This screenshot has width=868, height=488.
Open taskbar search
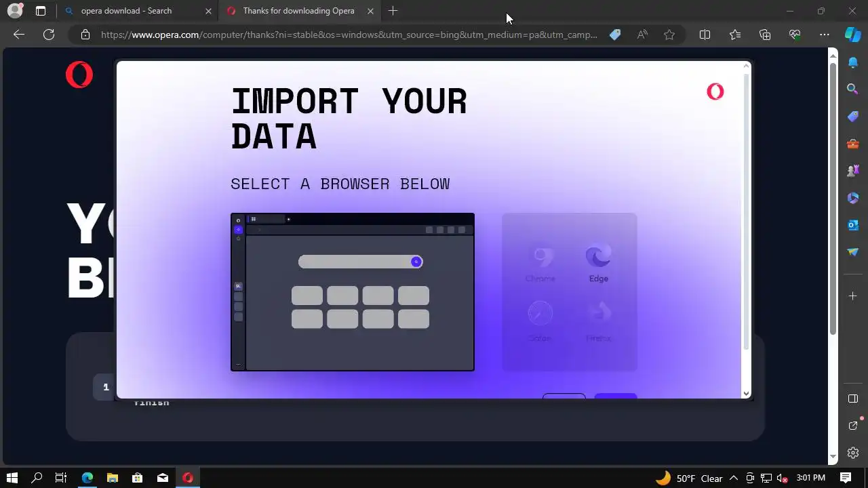[x=37, y=478]
